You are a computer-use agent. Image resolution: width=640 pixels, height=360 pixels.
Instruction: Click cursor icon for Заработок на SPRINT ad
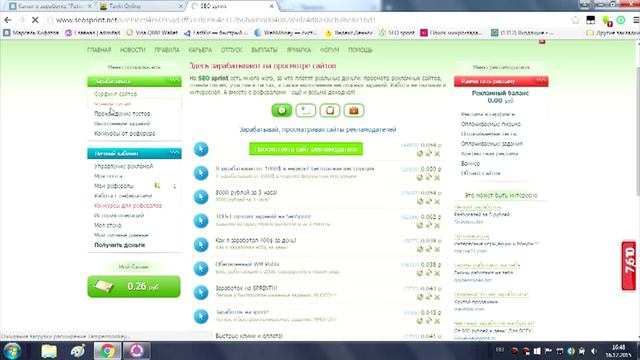[x=201, y=292]
